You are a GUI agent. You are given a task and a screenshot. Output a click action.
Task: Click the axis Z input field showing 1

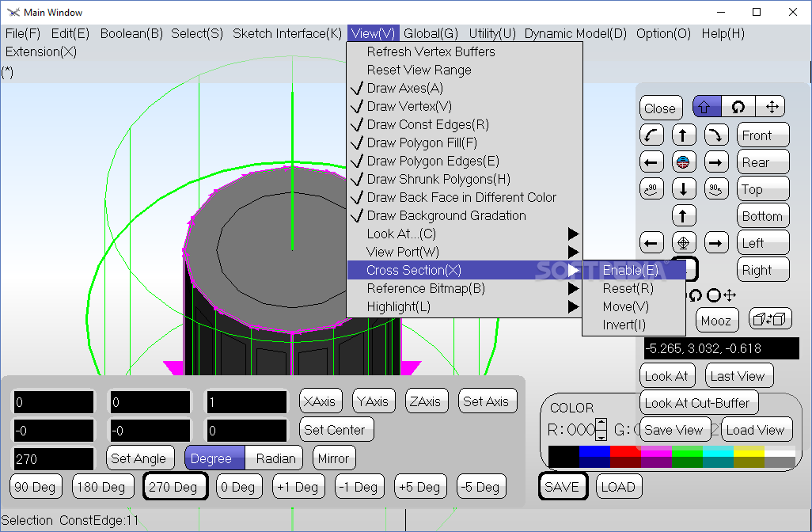point(246,402)
